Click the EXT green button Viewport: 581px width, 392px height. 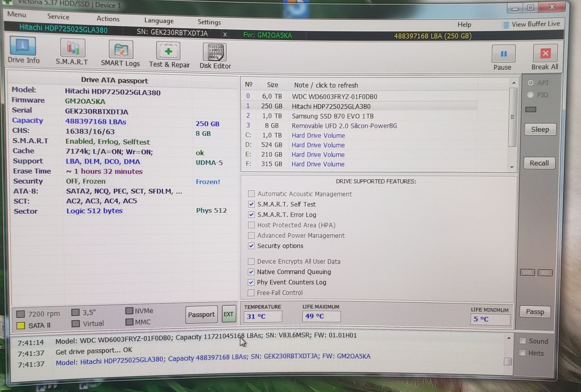pyautogui.click(x=229, y=314)
